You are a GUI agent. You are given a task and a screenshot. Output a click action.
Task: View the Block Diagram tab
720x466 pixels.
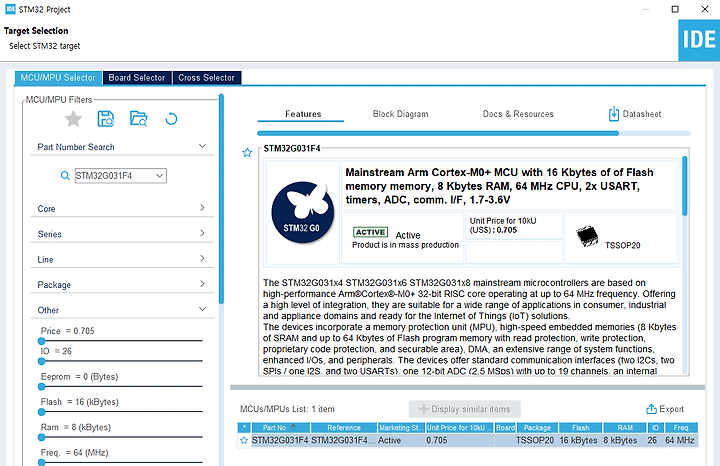400,114
